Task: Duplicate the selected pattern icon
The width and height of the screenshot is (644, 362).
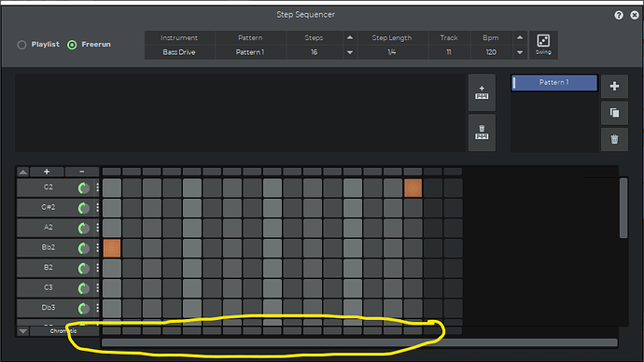Action: coord(614,113)
